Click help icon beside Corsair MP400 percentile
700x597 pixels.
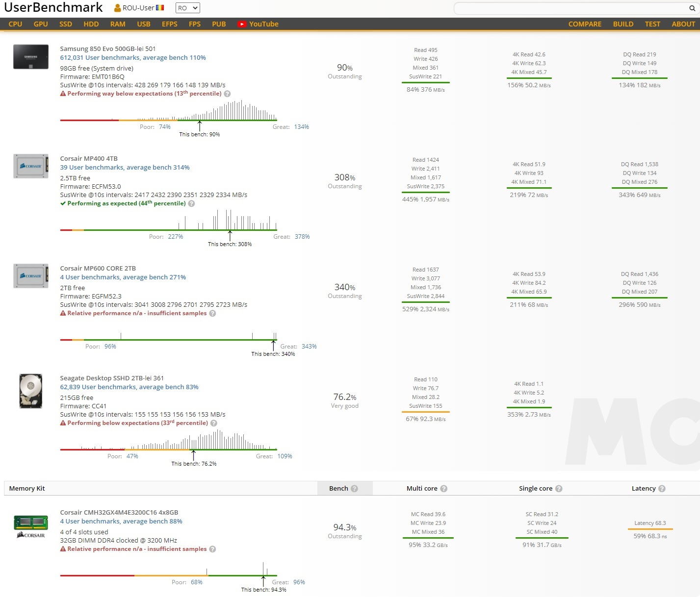pyautogui.click(x=191, y=203)
